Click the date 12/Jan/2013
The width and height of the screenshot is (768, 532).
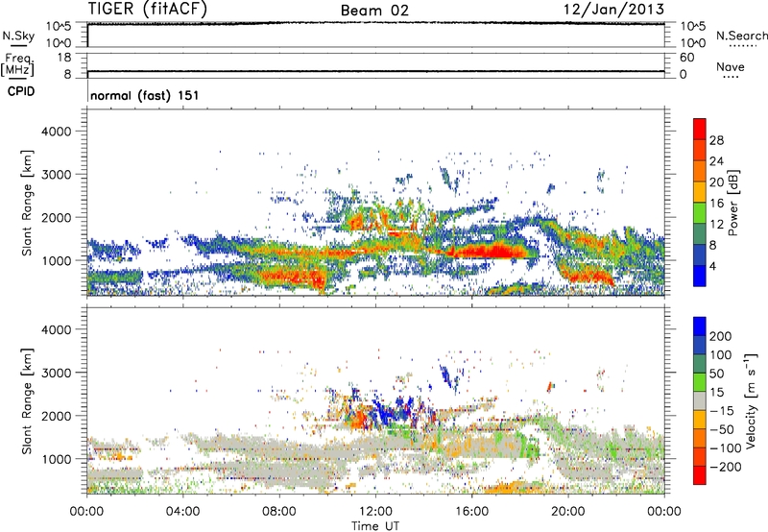click(x=613, y=9)
